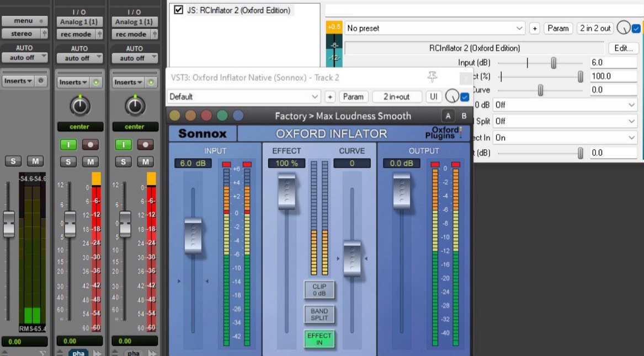
Task: Click the Edit... button of RCInflator 2
Action: pos(624,48)
